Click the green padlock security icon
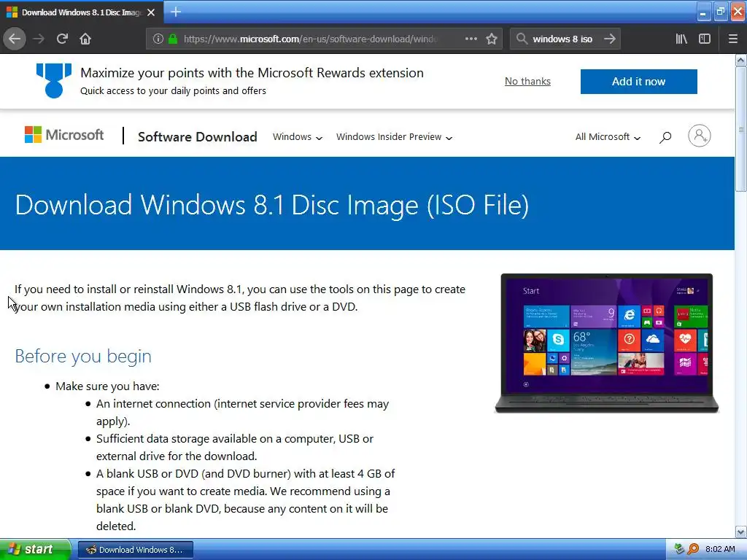This screenshot has width=747, height=560. (x=173, y=39)
